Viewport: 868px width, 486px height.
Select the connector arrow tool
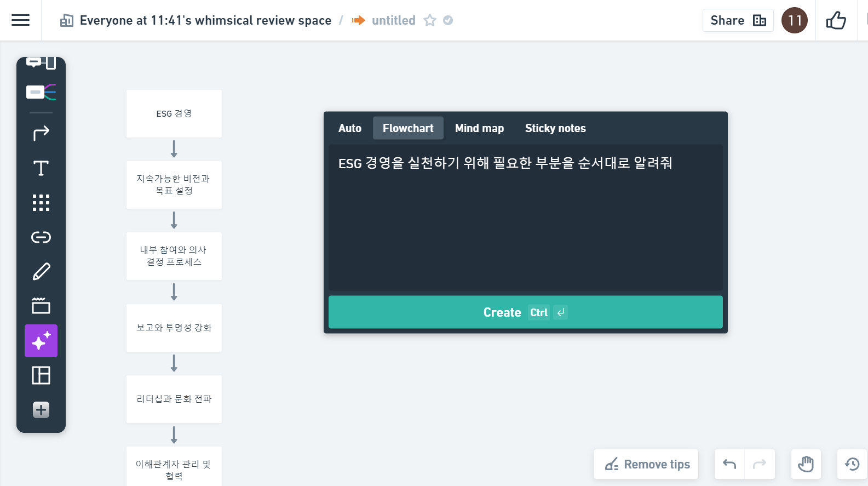[x=41, y=133]
